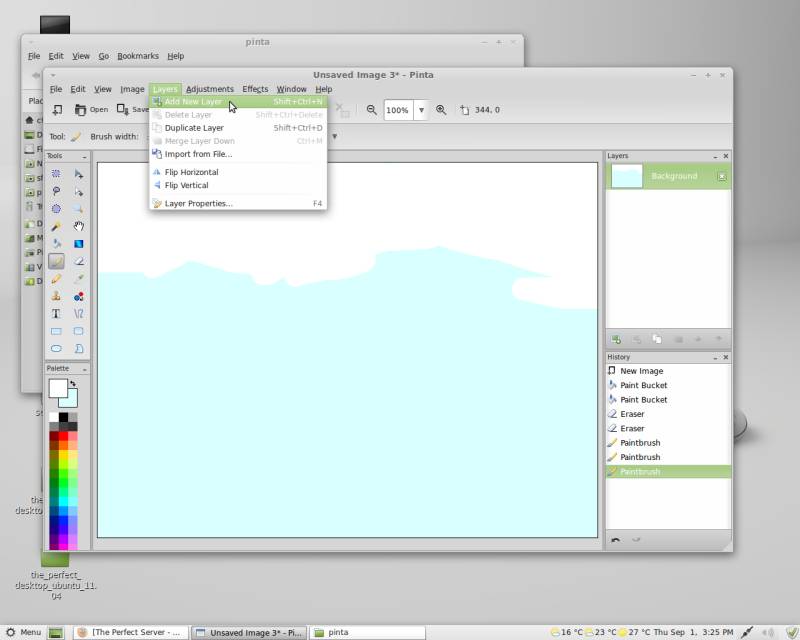Choose the Ellipse shape tool

point(56,348)
